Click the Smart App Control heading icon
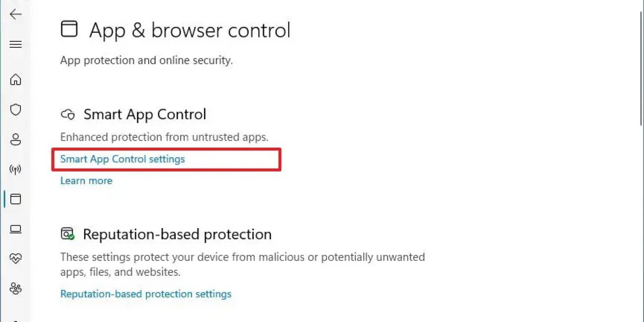 pos(68,114)
